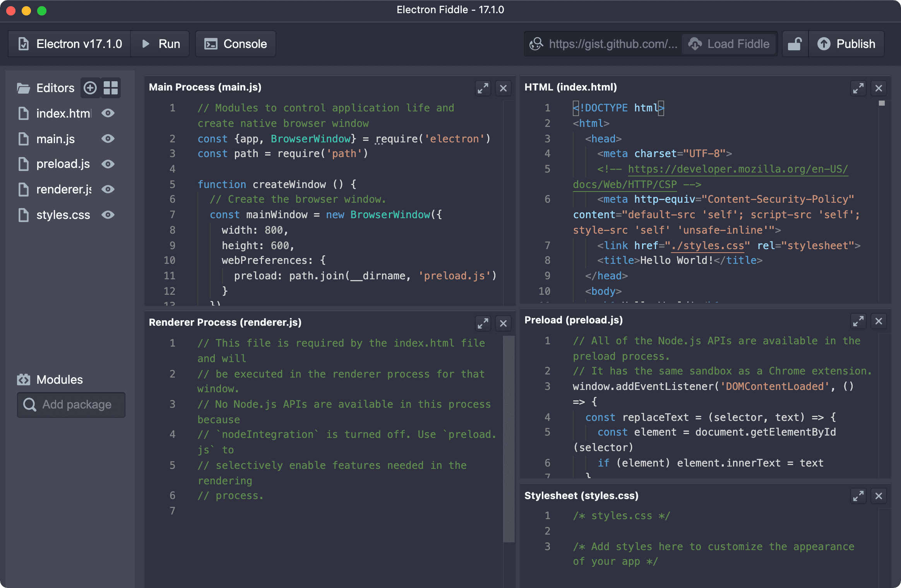
Task: Open the Console panel
Action: [236, 44]
